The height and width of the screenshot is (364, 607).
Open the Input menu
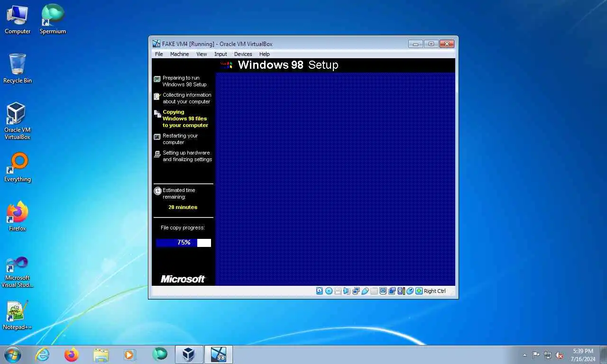(x=221, y=54)
